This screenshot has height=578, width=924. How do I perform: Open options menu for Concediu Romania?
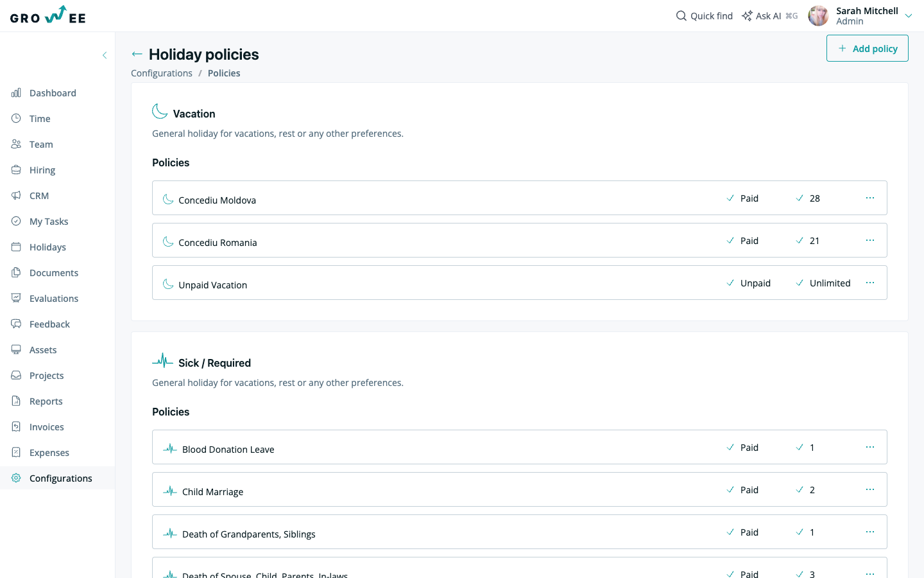tap(870, 240)
